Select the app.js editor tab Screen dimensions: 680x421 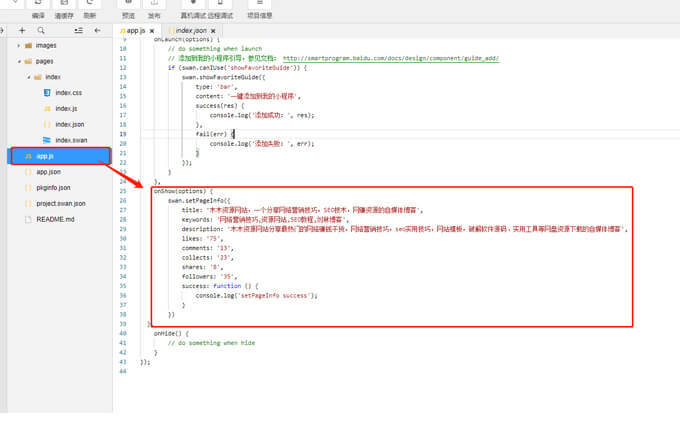[x=134, y=31]
